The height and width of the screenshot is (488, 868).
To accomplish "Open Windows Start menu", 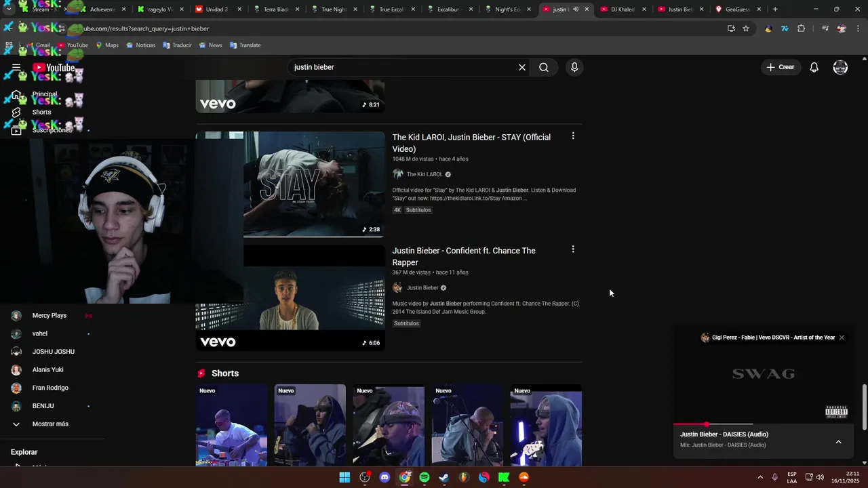I will (344, 477).
